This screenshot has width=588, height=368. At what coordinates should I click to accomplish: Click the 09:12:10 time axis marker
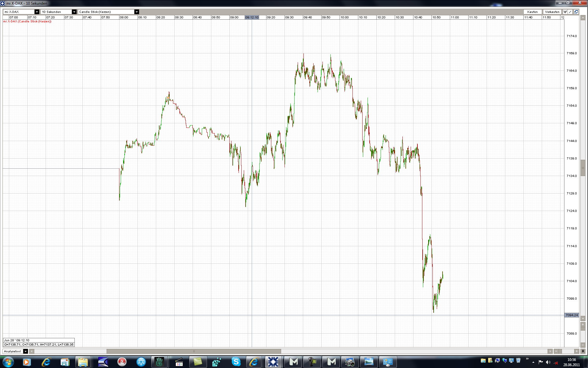point(252,17)
